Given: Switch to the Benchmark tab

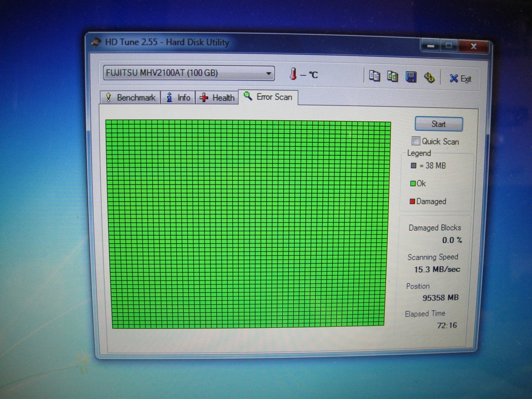Looking at the screenshot, I should pos(130,97).
